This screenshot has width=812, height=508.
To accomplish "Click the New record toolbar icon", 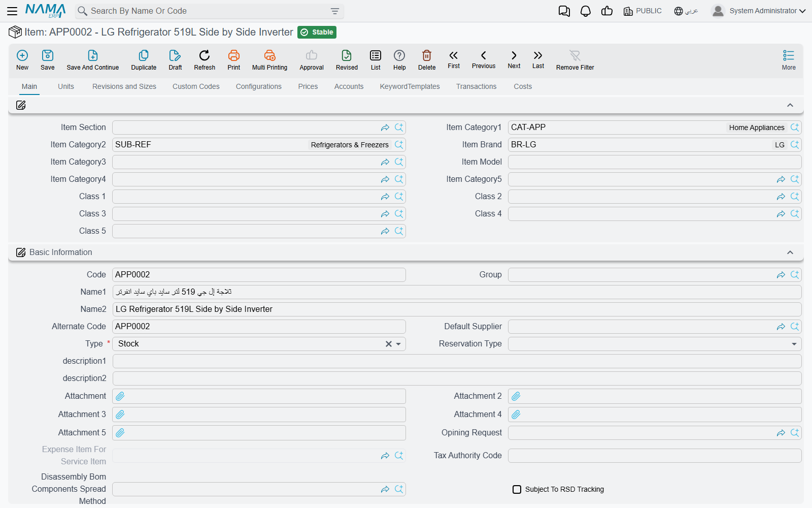I will pyautogui.click(x=22, y=60).
